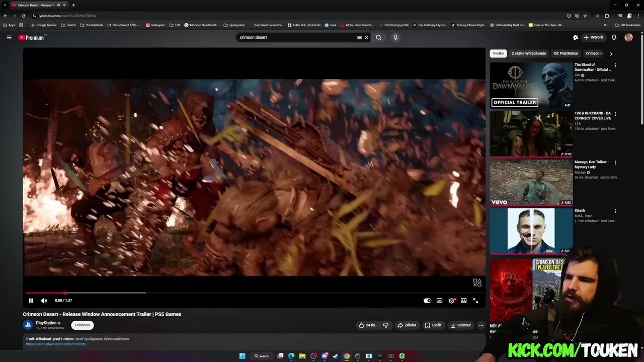Click the search magnifier button
This screenshot has width=644, height=362.
(378, 37)
